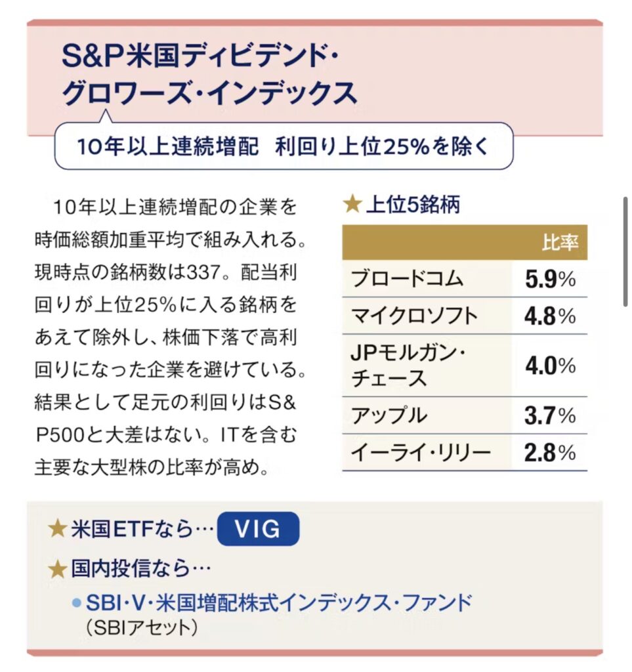Select the マイクロソフト row name
The height and width of the screenshot is (672, 632).
415,316
